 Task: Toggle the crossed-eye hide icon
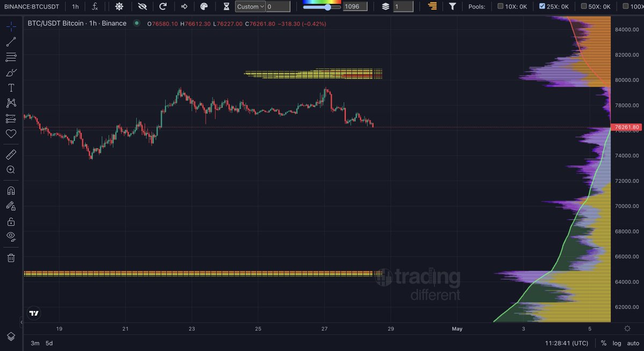coord(142,6)
